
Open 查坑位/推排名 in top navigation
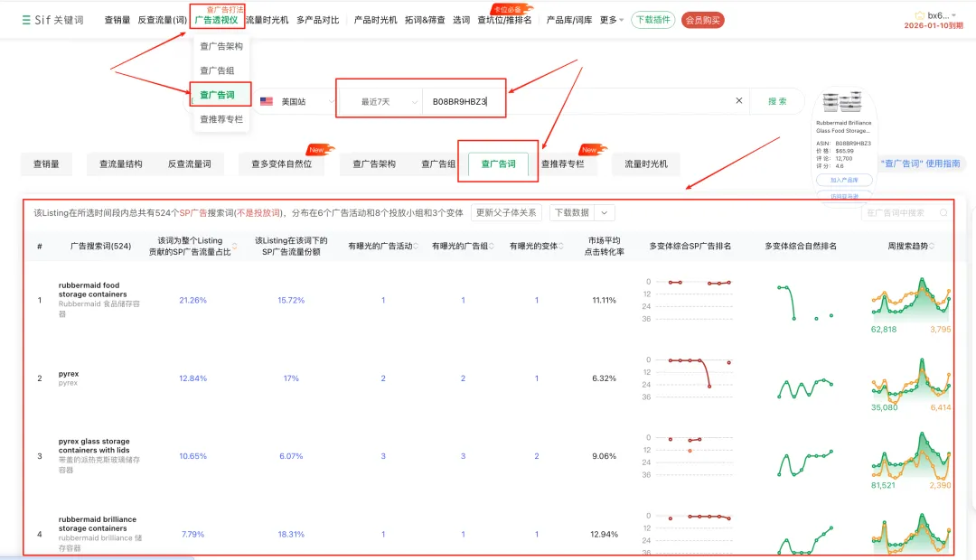pos(504,20)
